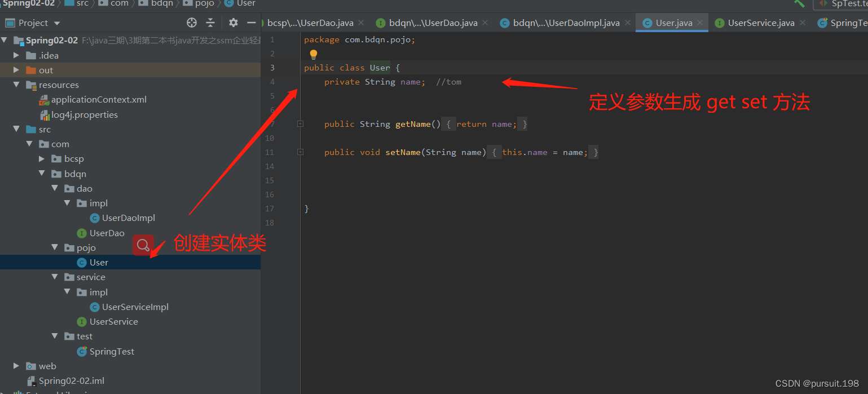Close the UserDaoImpl.java tab
868x394 pixels.
pyautogui.click(x=628, y=23)
